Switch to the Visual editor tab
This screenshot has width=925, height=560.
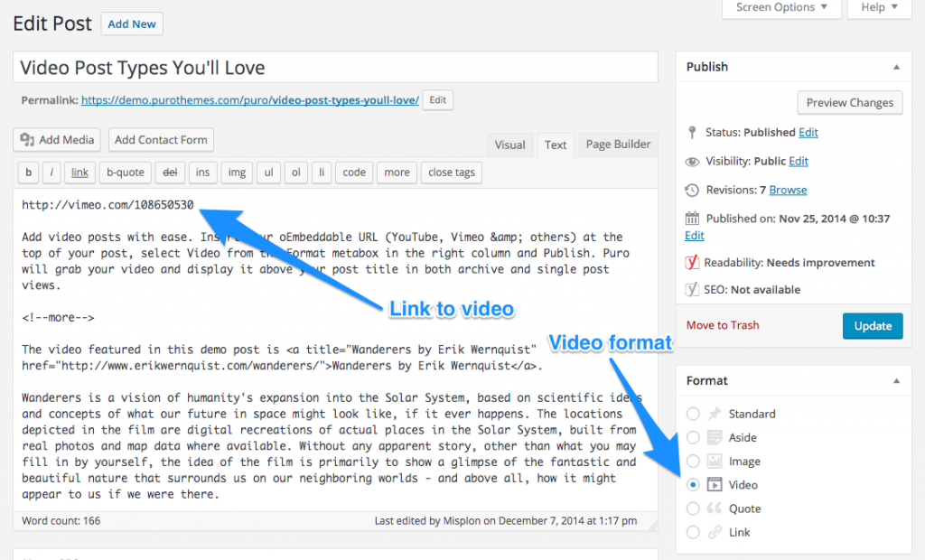(x=510, y=145)
